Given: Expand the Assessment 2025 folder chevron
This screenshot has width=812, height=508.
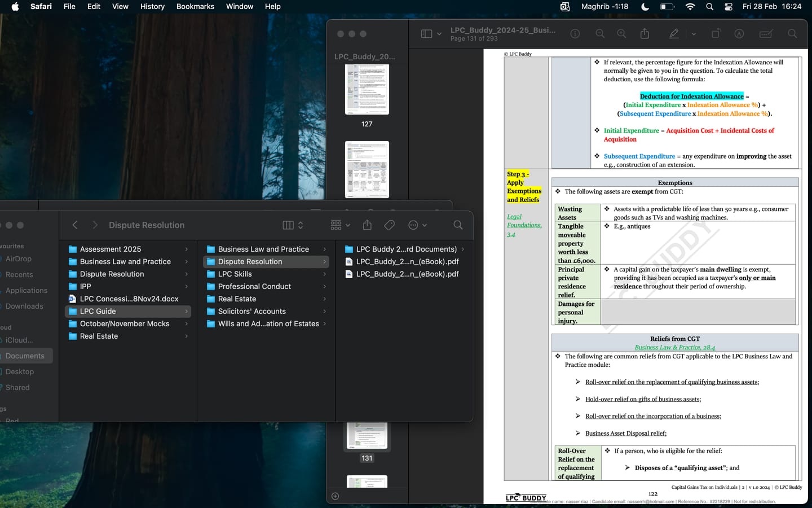Looking at the screenshot, I should (x=187, y=249).
